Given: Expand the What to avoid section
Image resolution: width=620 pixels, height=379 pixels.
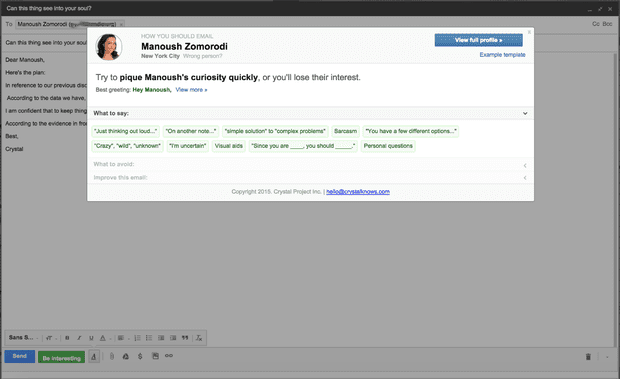Looking at the screenshot, I should pyautogui.click(x=310, y=164).
